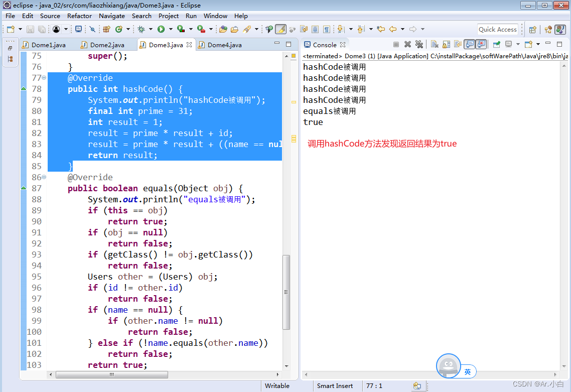Viewport: 571px width, 392px height.
Task: Click the Open Type icon
Action: 223,29
